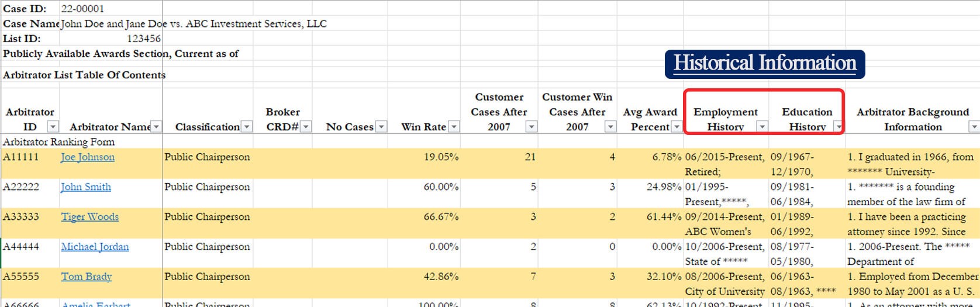
Task: Select arbitrator ID cell A44444
Action: (30, 253)
